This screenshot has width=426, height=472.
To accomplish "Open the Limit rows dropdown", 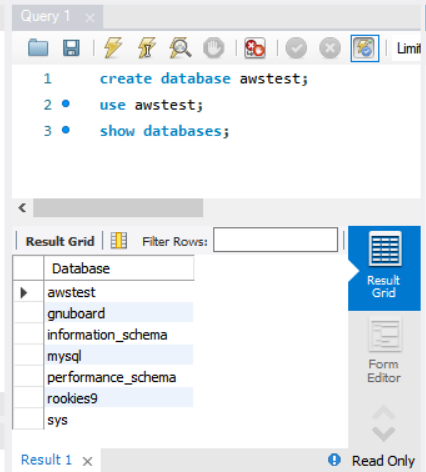I will click(x=407, y=49).
